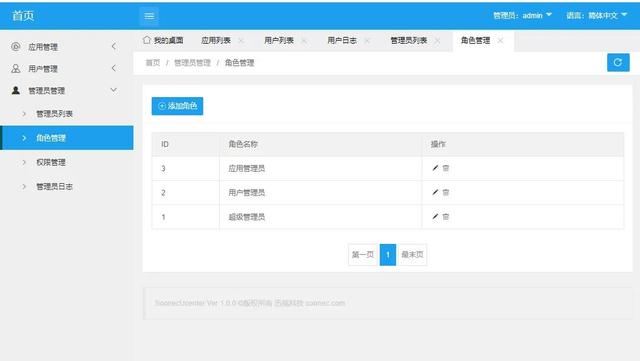Image resolution: width=640 pixels, height=361 pixels.
Task: Close the 应用列表 tab
Action: point(241,40)
